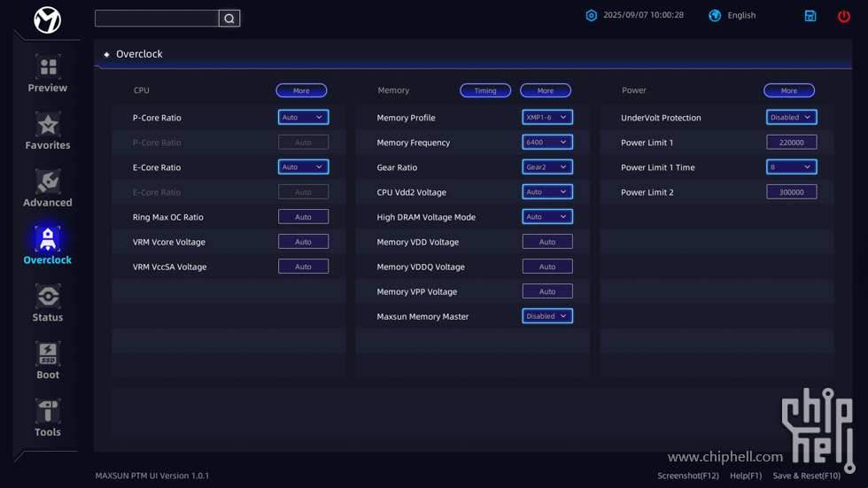This screenshot has width=868, height=488.
Task: Open the Maxsun Memory Master dropdown
Action: [547, 316]
